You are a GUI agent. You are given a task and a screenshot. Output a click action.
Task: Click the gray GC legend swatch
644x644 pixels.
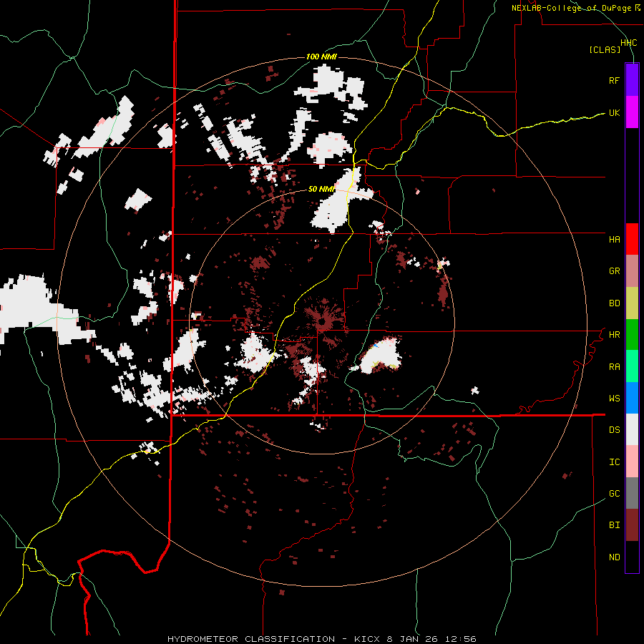coord(632,493)
